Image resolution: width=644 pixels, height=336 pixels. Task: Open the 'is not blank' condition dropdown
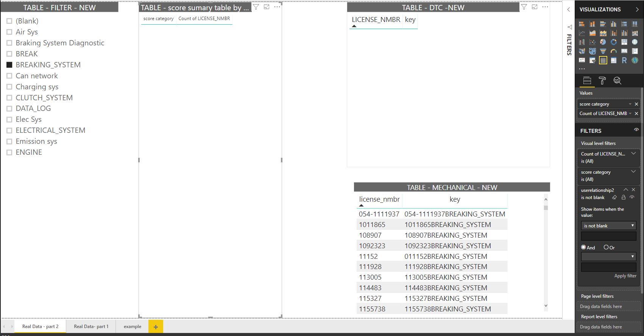(x=609, y=226)
